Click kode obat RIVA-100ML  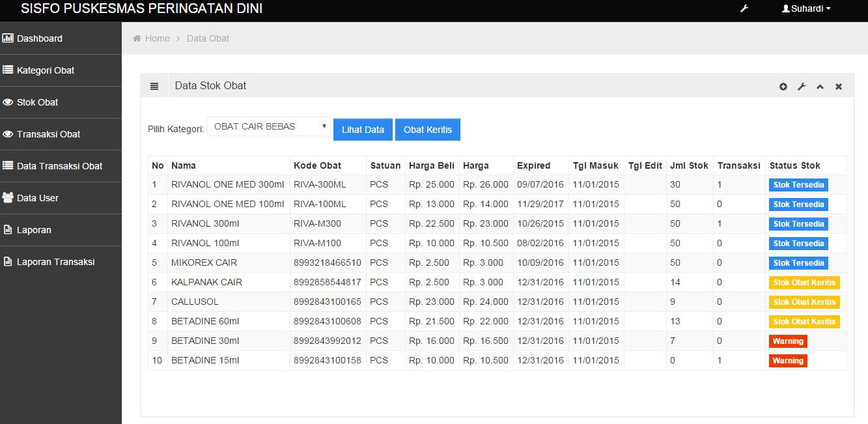tap(320, 204)
